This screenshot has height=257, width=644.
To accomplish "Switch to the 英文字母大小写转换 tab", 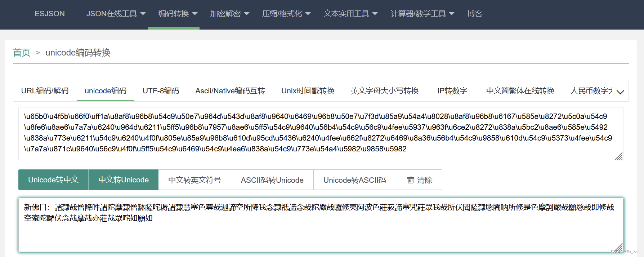I will tap(384, 91).
